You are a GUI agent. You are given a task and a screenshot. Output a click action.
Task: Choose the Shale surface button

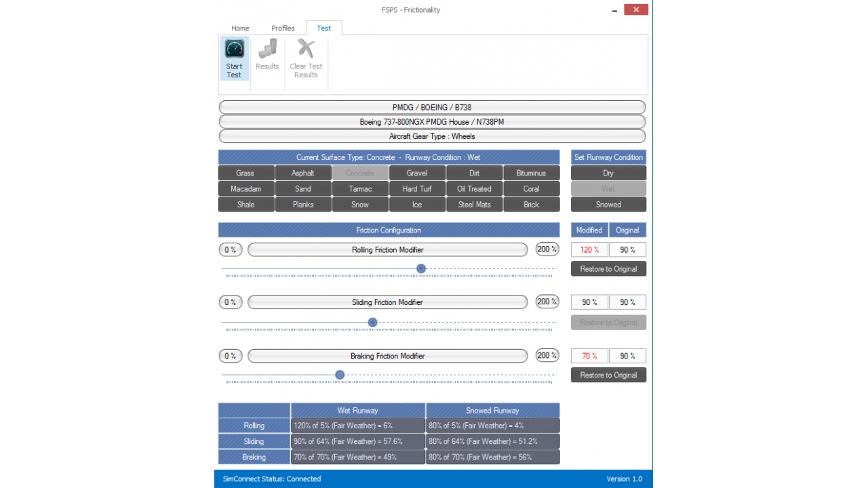click(x=246, y=204)
